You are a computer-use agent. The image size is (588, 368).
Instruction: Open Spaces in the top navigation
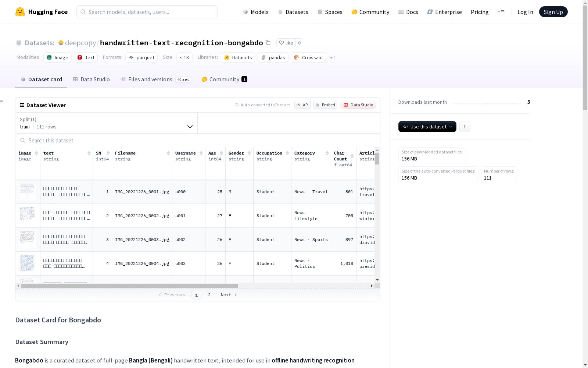coord(330,12)
